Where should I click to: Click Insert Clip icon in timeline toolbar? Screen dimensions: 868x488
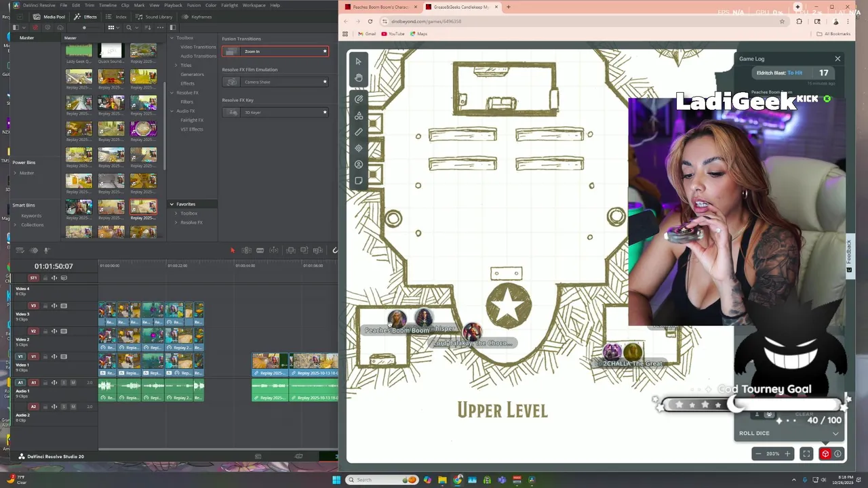pyautogui.click(x=290, y=250)
